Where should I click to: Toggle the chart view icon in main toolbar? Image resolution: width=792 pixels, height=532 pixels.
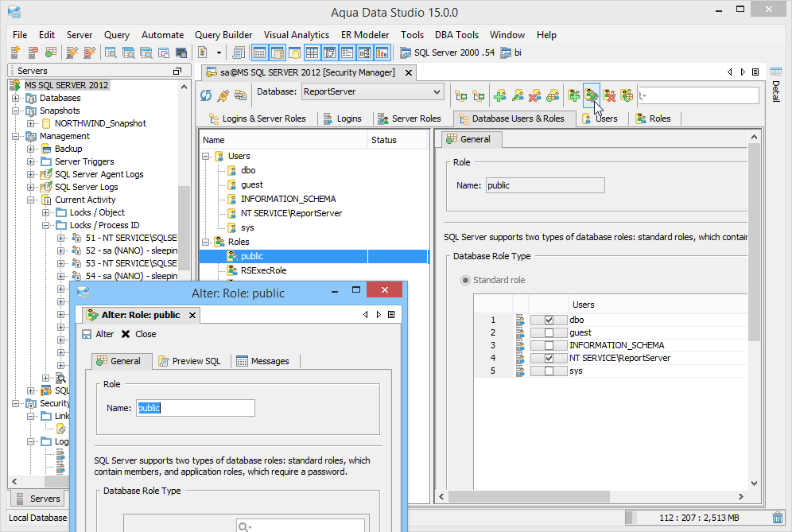coord(382,52)
